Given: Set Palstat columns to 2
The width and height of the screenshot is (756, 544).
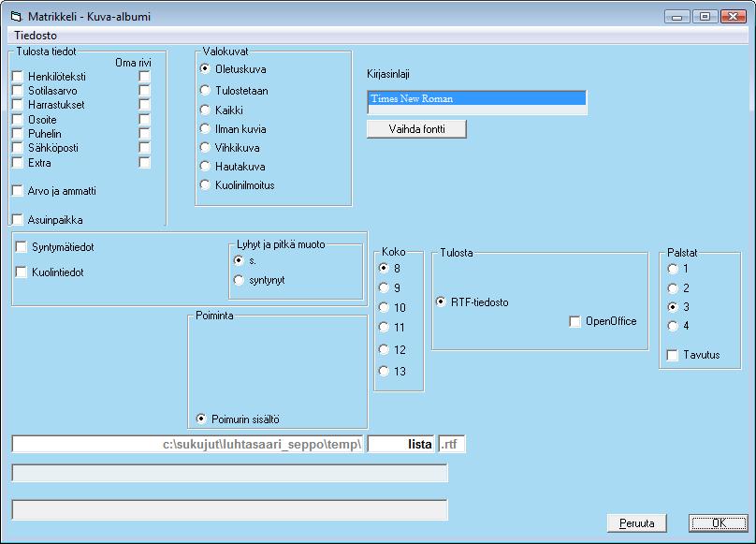Looking at the screenshot, I should (x=673, y=288).
